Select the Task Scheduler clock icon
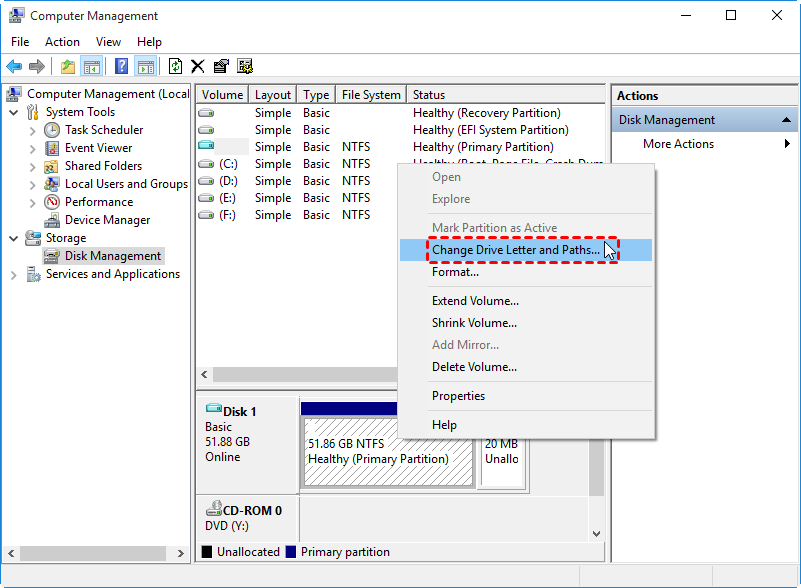Viewport: 801px width, 588px height. click(x=52, y=130)
